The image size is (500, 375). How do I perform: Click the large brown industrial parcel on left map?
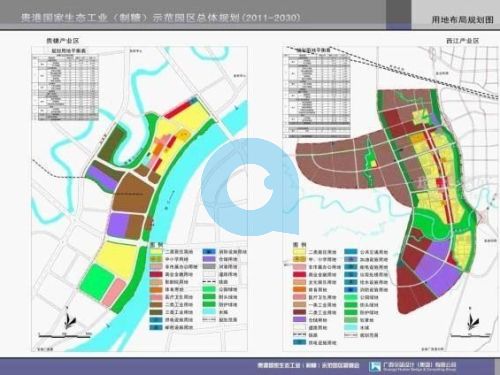[133, 193]
